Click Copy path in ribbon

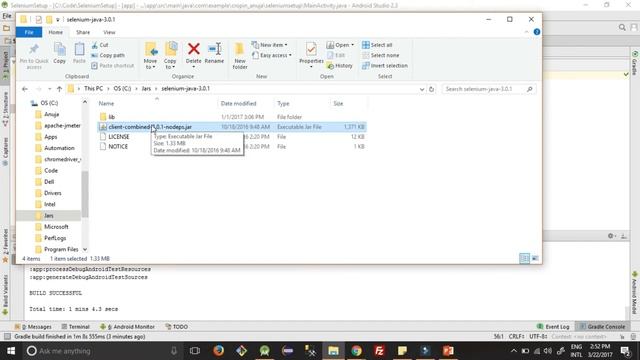click(x=108, y=55)
